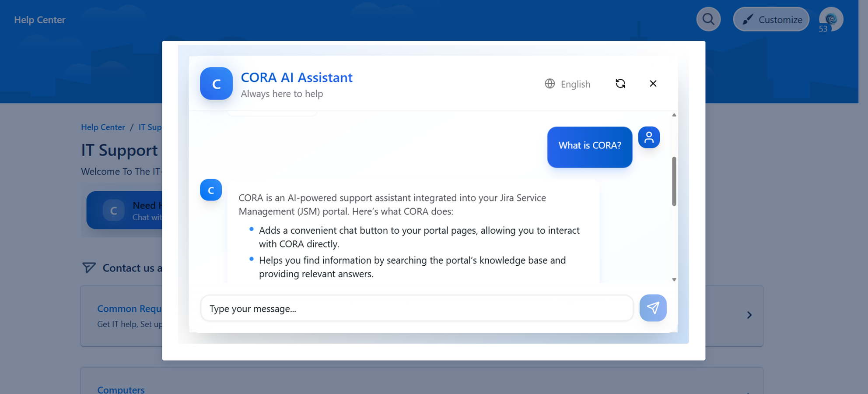Send message with paper plane button
868x394 pixels.
(653, 308)
